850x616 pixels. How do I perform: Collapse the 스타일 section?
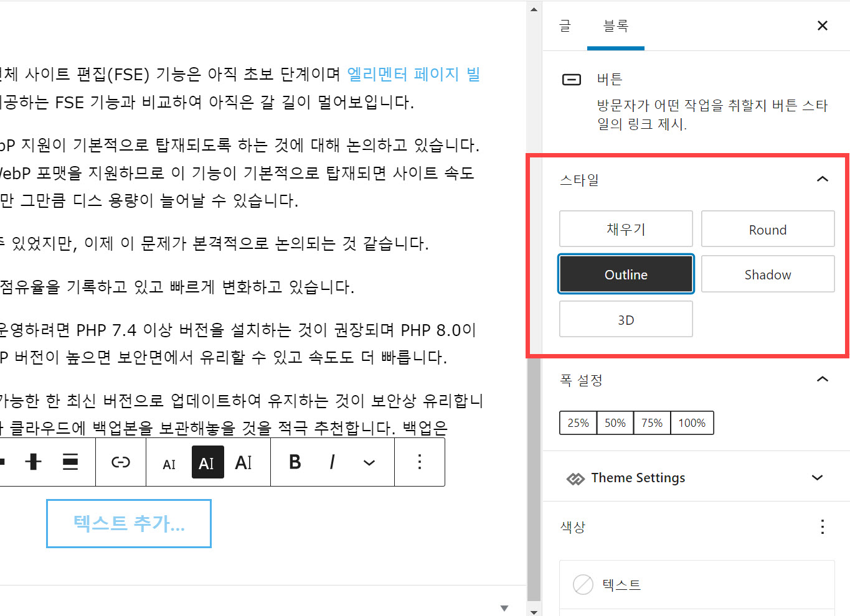823,179
